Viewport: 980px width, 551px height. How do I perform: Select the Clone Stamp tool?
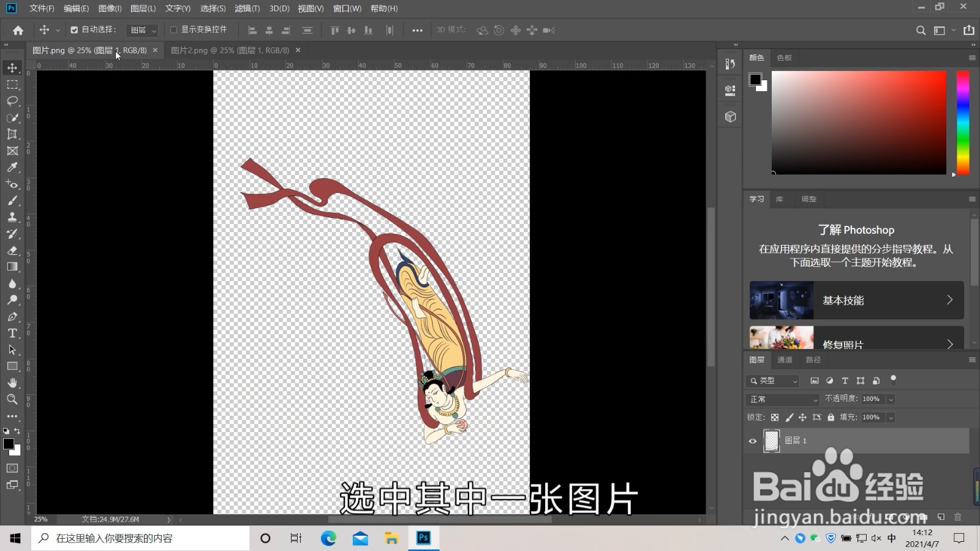(x=12, y=217)
